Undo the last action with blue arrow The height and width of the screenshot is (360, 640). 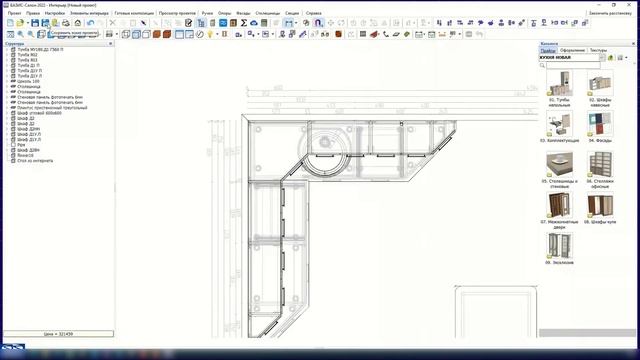[91, 23]
